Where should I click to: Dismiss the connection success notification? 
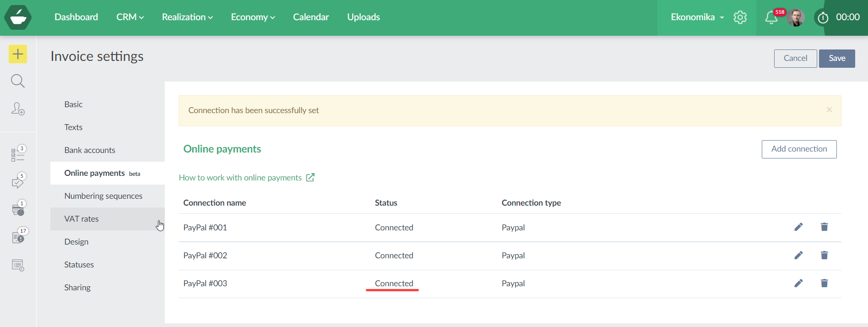(829, 110)
